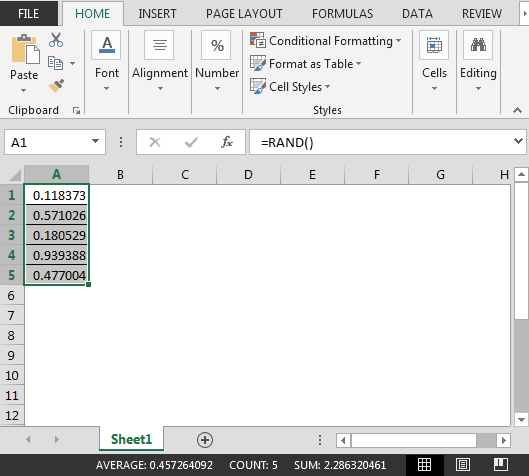Click next sheet navigation arrow
Image resolution: width=529 pixels, height=476 pixels.
click(57, 440)
